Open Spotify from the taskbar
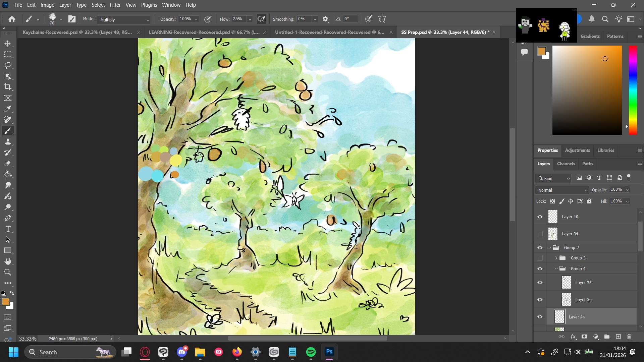This screenshot has height=362, width=644. point(311,352)
